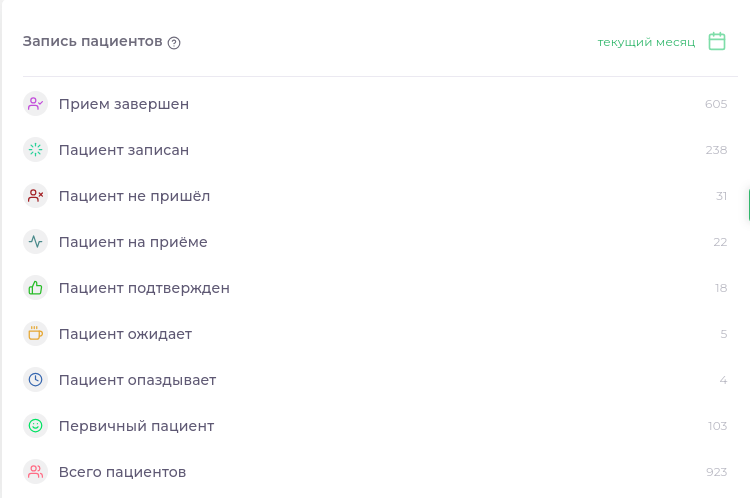Screen dimensions: 750x498
Task: Open the calendar date picker icon
Action: click(x=716, y=41)
